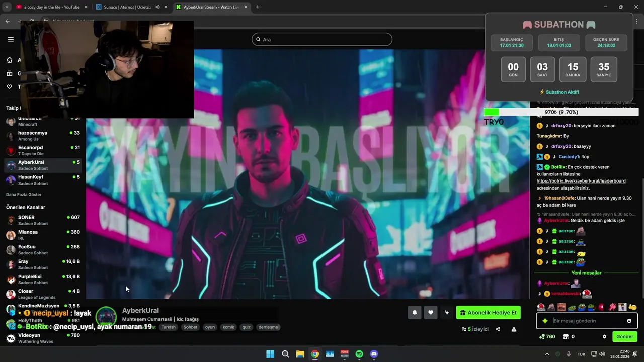The width and height of the screenshot is (644, 362).
Task: Click the Abonelik Hediye Et button
Action: [x=488, y=313]
